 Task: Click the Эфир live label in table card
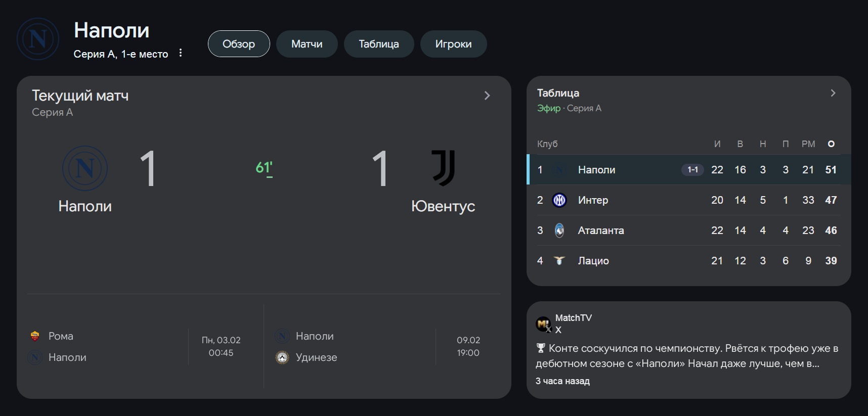tap(549, 108)
